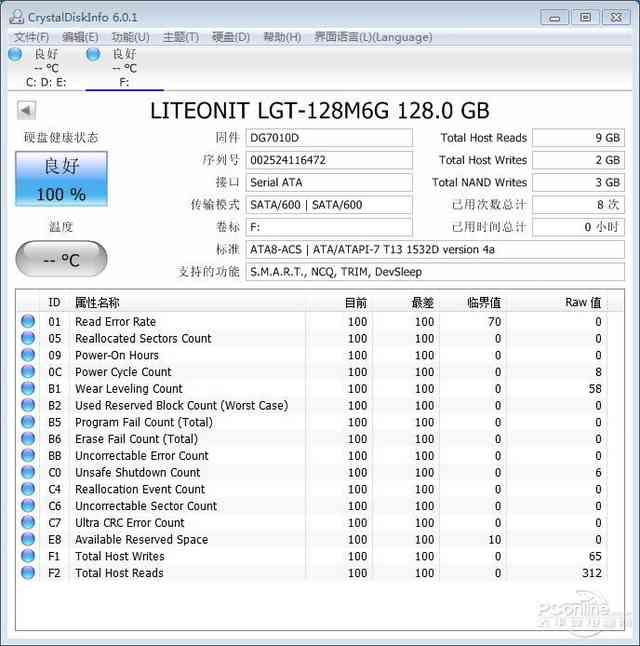Click raw value 58 of Wear Leveling Count

595,389
